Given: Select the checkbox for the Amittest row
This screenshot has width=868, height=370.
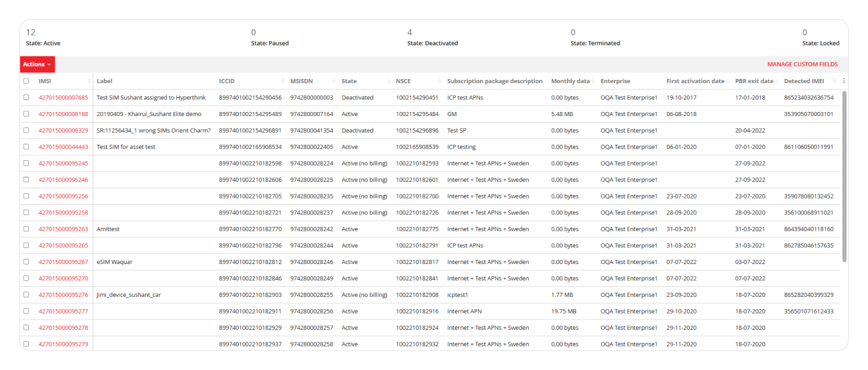Looking at the screenshot, I should 26,229.
